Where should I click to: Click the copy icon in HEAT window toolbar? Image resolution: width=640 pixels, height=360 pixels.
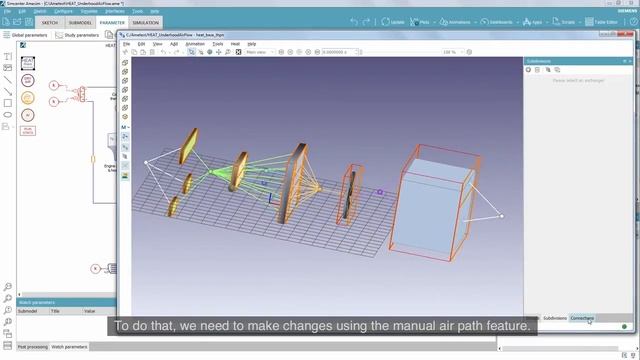pyautogui.click(x=134, y=52)
